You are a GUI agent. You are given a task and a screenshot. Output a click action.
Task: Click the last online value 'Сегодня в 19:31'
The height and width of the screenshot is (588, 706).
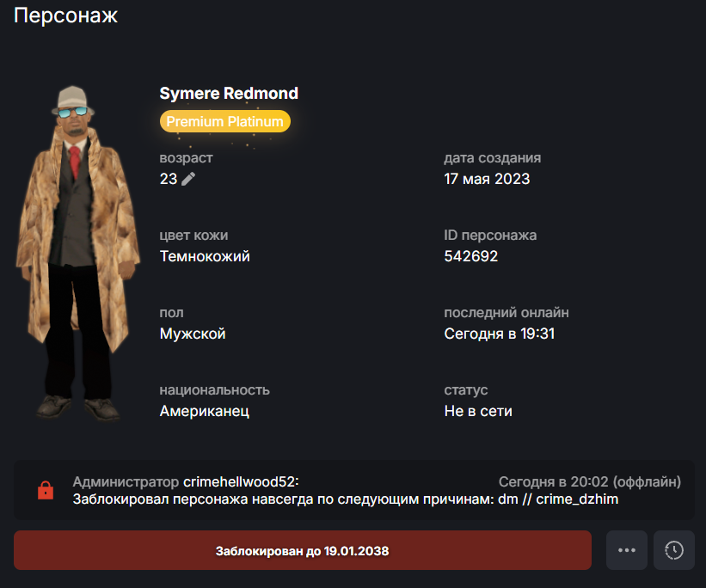click(x=500, y=334)
